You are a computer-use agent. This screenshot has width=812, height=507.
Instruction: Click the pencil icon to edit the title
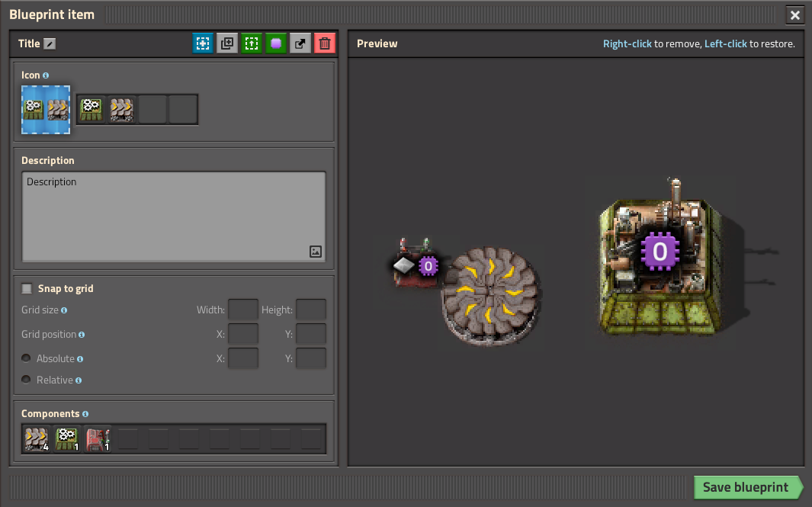pyautogui.click(x=50, y=44)
